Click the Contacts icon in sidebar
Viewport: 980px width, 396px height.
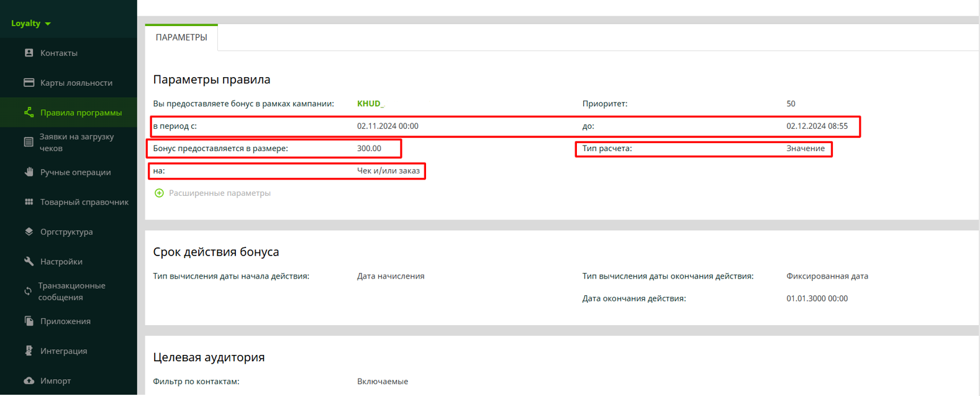29,53
